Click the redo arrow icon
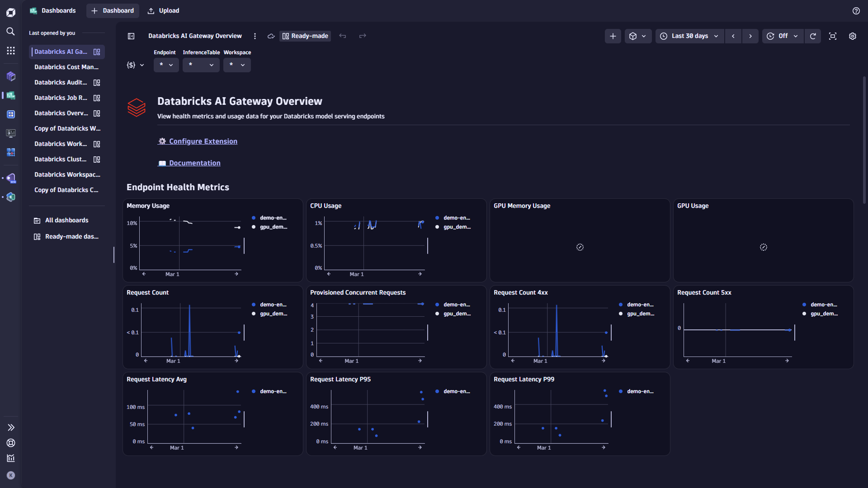This screenshot has height=488, width=868. pos(363,36)
